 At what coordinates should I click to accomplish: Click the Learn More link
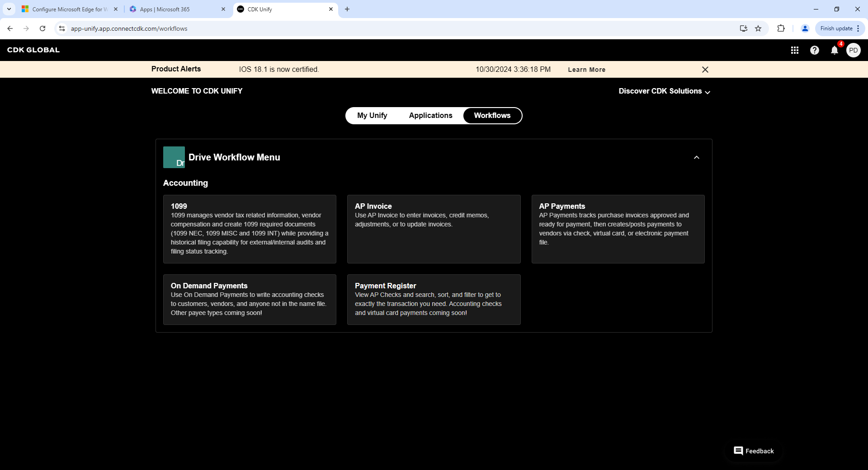click(x=587, y=70)
